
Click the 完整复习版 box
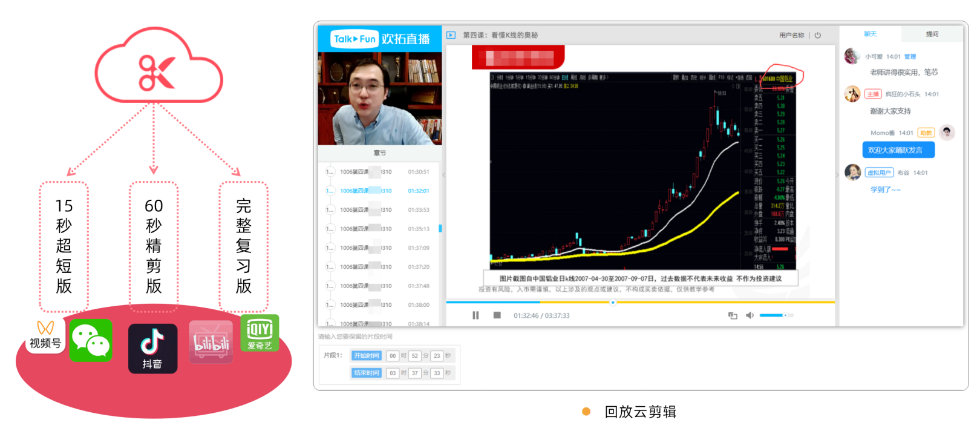pos(243,246)
